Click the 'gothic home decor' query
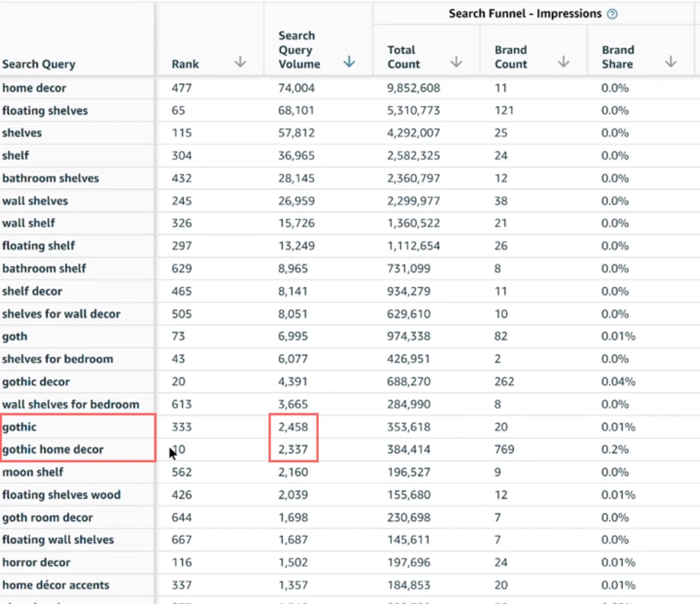 click(53, 450)
